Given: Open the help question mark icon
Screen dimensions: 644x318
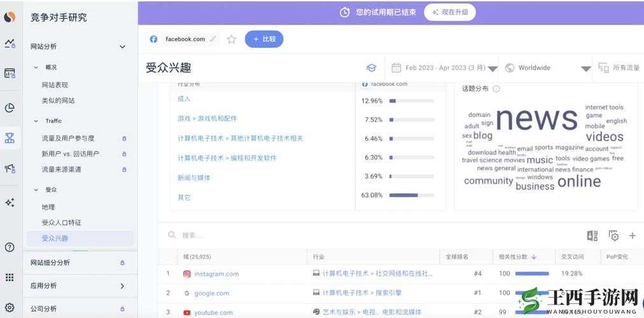Looking at the screenshot, I should 10,247.
